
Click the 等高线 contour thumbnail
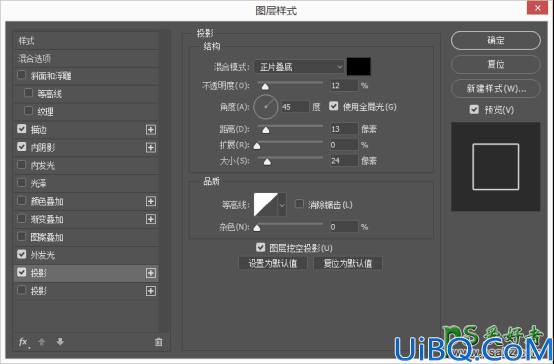point(266,205)
